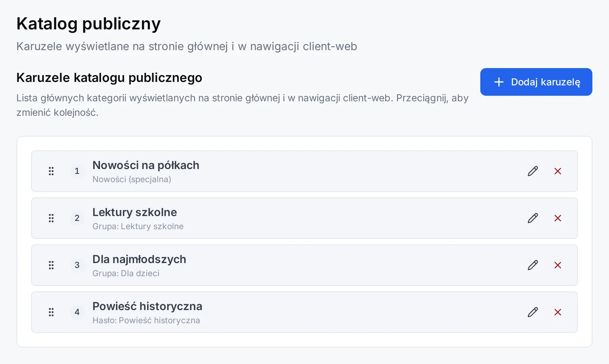Click the Dodaj karuzelę button
The width and height of the screenshot is (609, 364).
tap(536, 82)
